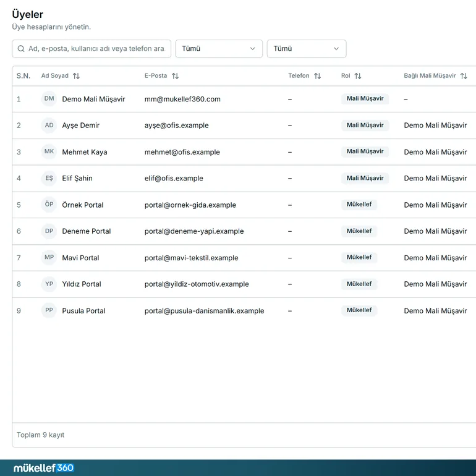Click the DM avatar of Demo Mali Müşavir
The image size is (476, 476).
49,99
